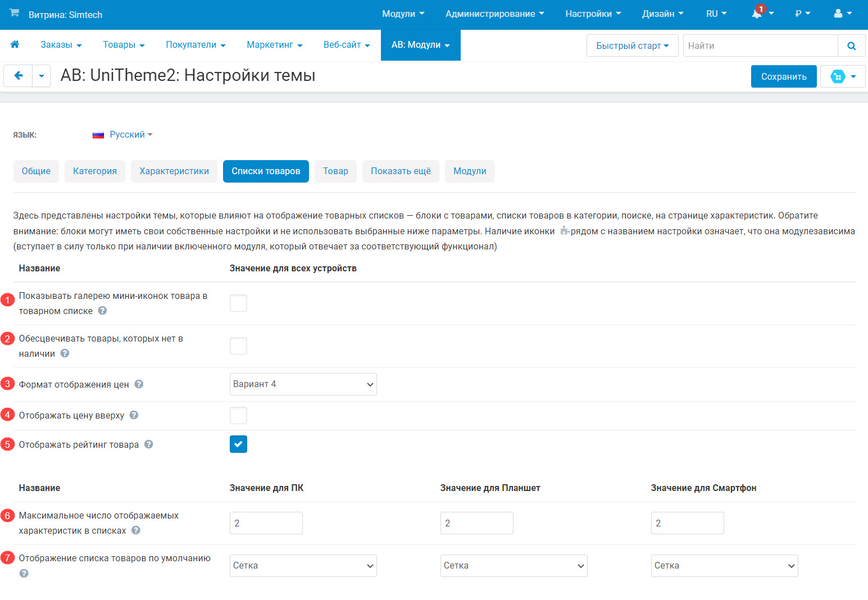Show help for price display format

(139, 384)
